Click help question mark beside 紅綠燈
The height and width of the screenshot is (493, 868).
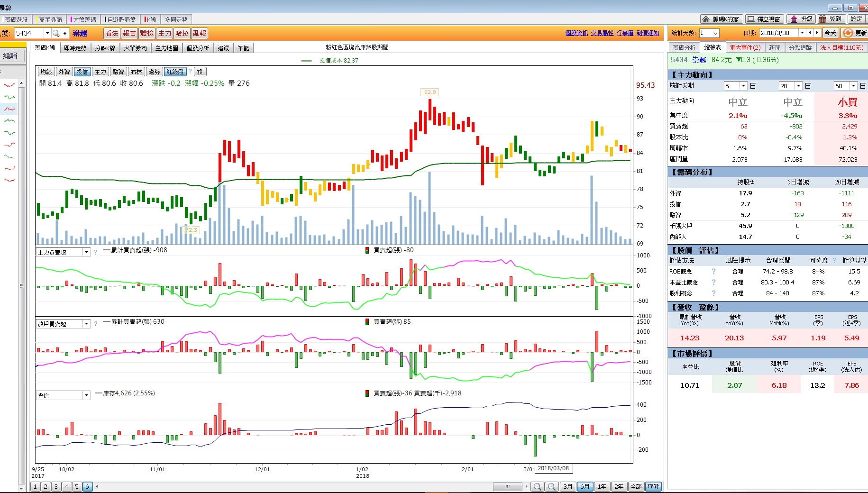(x=190, y=72)
